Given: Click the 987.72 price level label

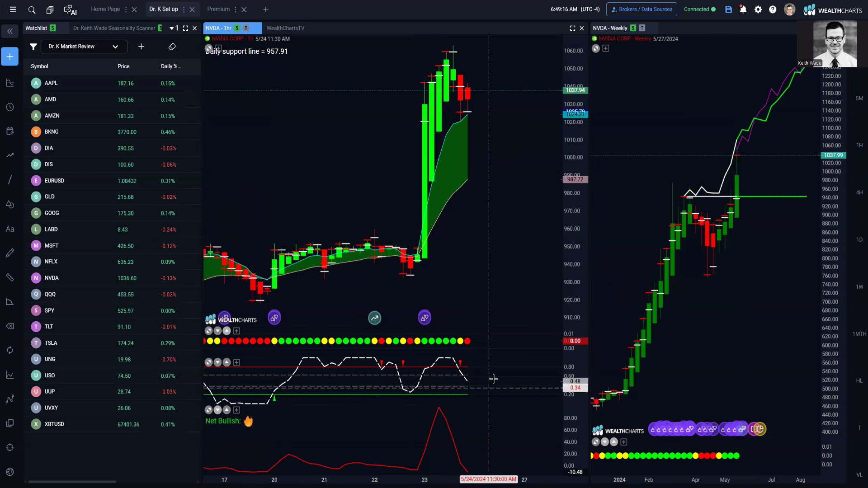Looking at the screenshot, I should coord(575,179).
